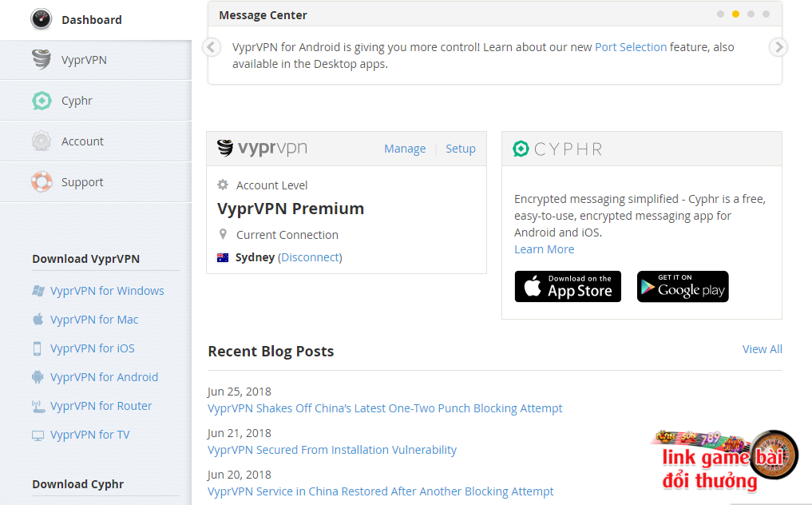
Task: Select the last message carousel dot
Action: click(x=766, y=14)
